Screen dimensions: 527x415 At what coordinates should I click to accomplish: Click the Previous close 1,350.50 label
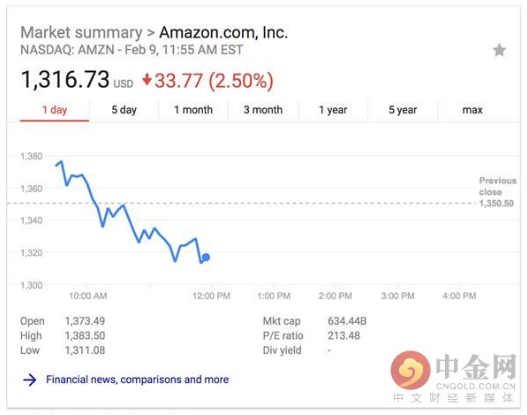pyautogui.click(x=497, y=192)
